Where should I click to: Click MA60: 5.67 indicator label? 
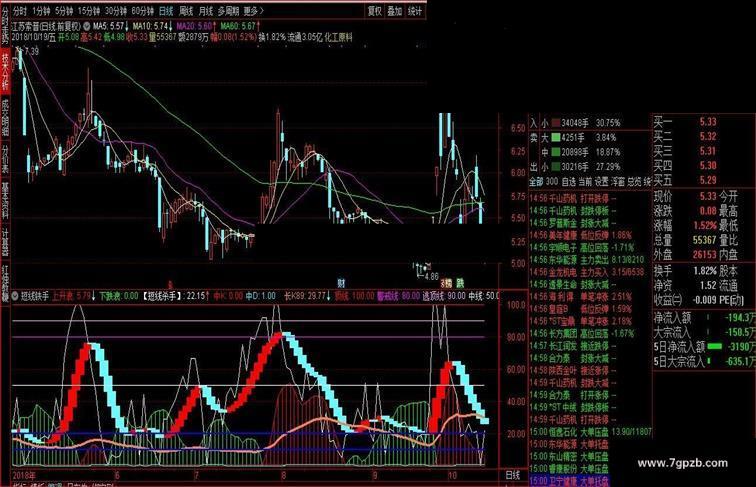(240, 26)
